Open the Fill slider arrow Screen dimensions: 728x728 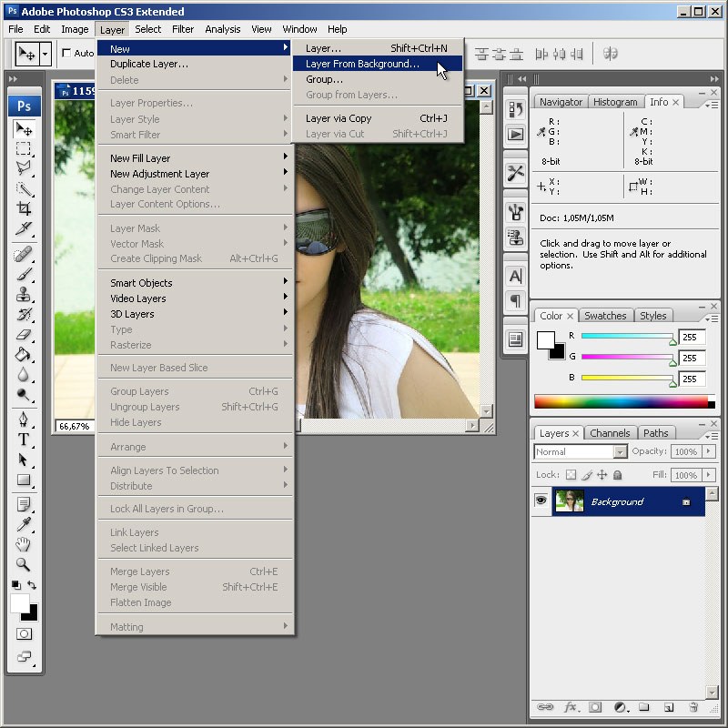tap(709, 474)
